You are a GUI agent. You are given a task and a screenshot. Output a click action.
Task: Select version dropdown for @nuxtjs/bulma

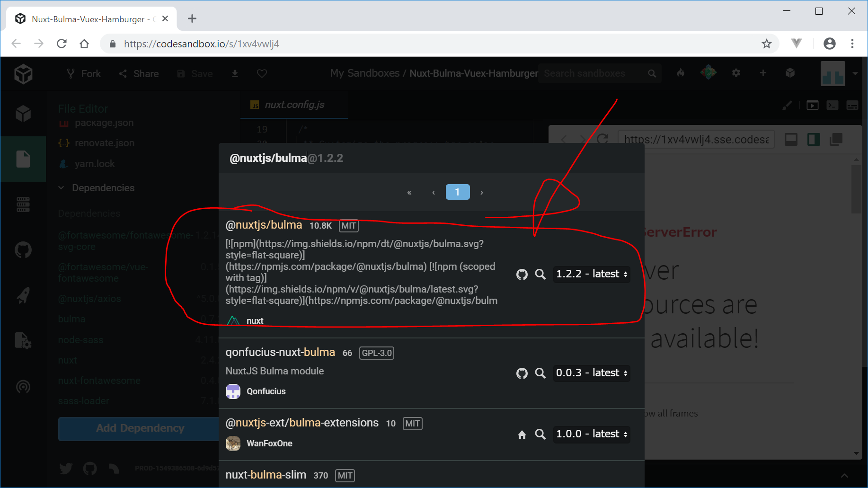tap(591, 274)
